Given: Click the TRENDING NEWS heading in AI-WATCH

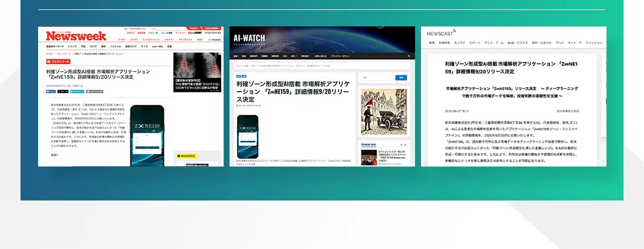Looking at the screenshot, I should pos(368,144).
